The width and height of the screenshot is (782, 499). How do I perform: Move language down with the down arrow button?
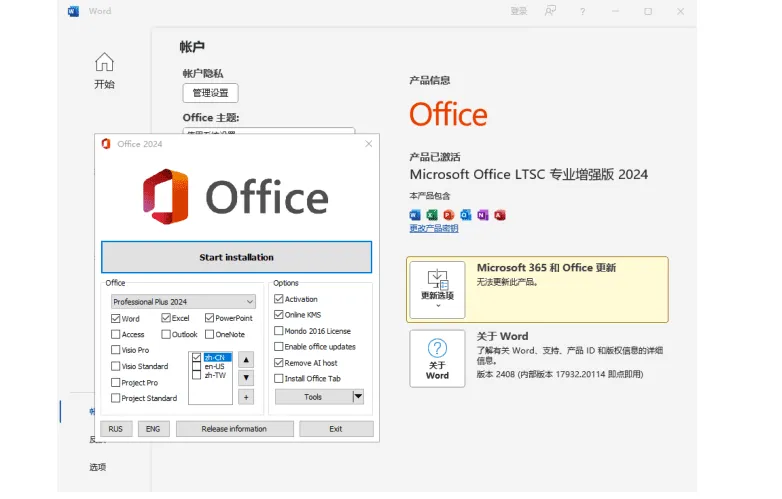[x=246, y=378]
